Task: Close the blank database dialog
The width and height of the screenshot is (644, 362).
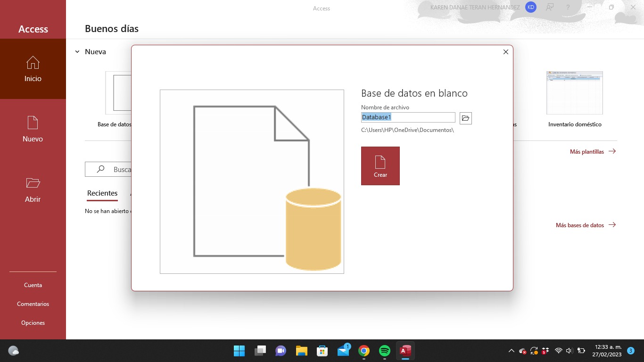Action: click(x=506, y=52)
